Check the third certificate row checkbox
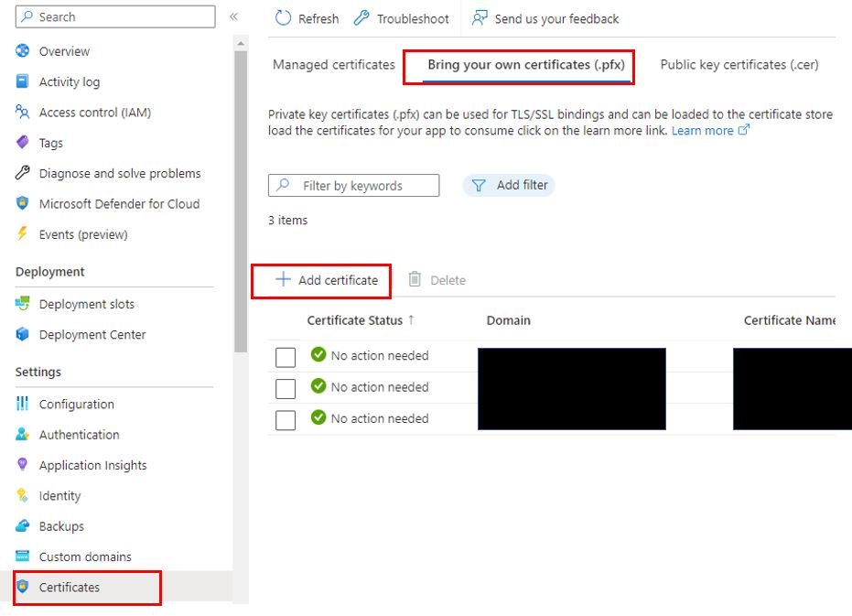This screenshot has height=616, width=852. [285, 419]
